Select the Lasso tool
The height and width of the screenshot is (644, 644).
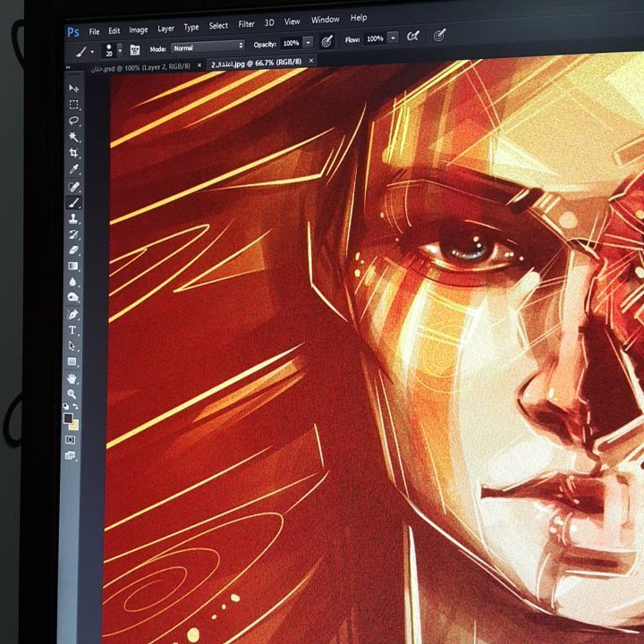74,121
